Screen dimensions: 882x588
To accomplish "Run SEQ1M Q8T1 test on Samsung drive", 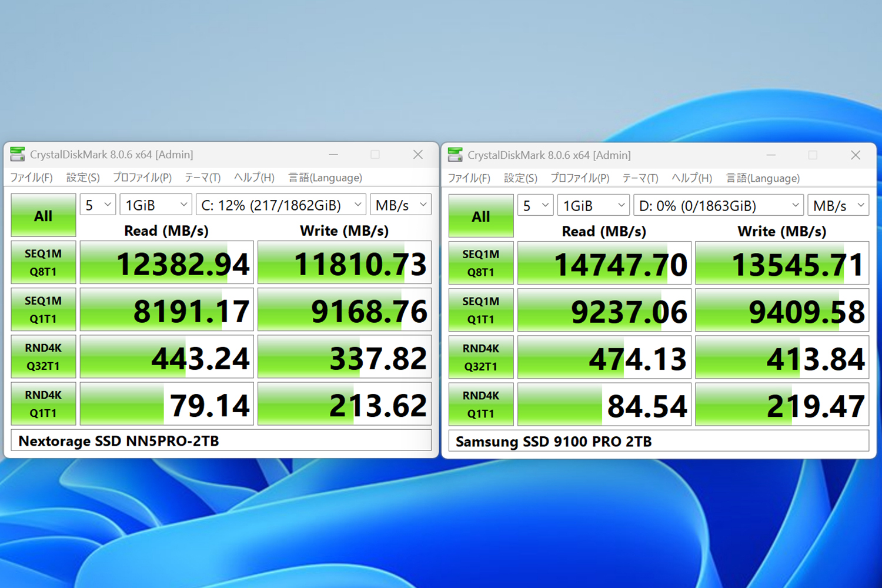I will [x=481, y=263].
